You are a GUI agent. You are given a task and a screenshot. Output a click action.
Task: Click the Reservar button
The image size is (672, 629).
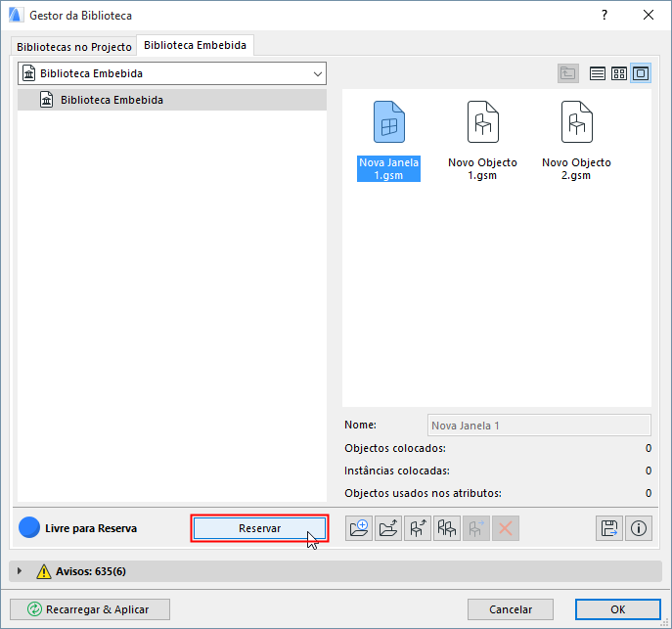tap(260, 528)
